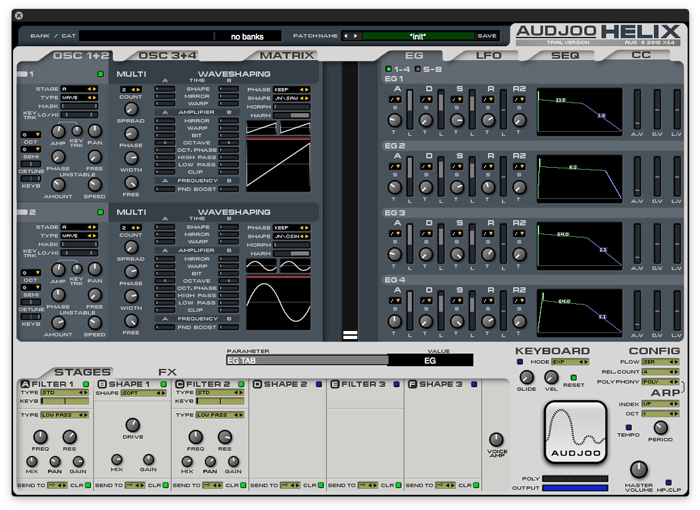700x510 pixels.
Task: Switch to the LFO tab
Action: [x=488, y=56]
